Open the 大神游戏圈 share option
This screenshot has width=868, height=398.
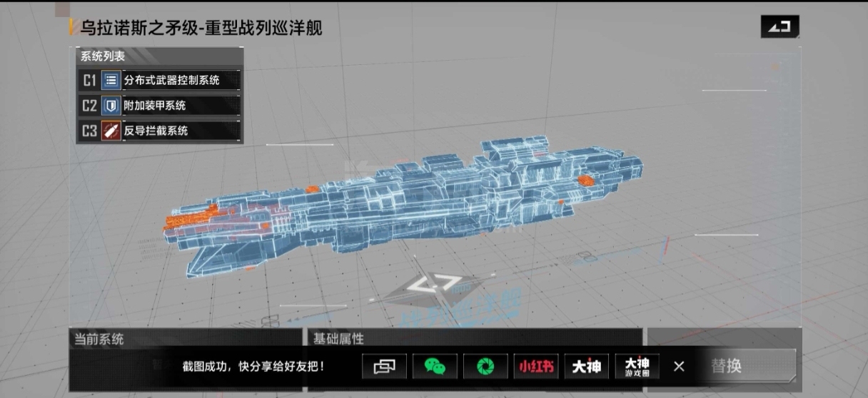point(637,367)
